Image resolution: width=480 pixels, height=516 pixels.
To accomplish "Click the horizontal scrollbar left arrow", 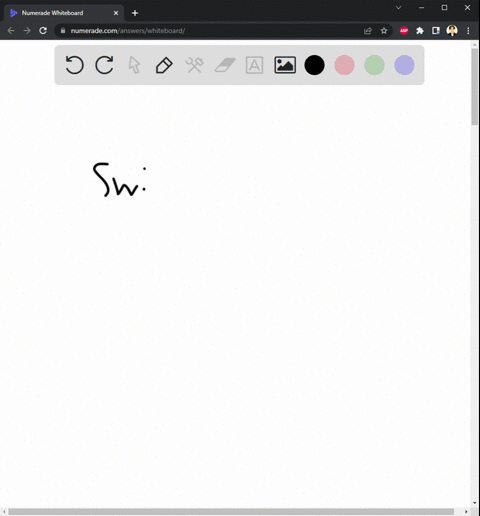I will point(4,512).
